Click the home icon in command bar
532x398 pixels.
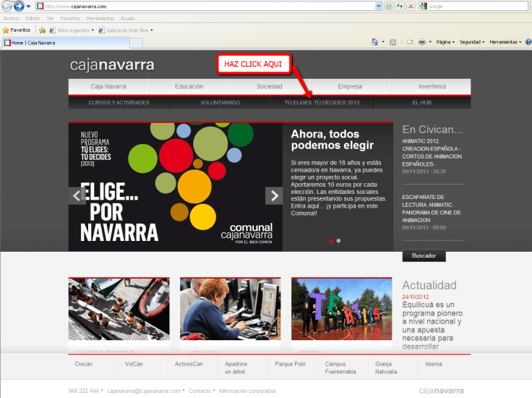[374, 42]
